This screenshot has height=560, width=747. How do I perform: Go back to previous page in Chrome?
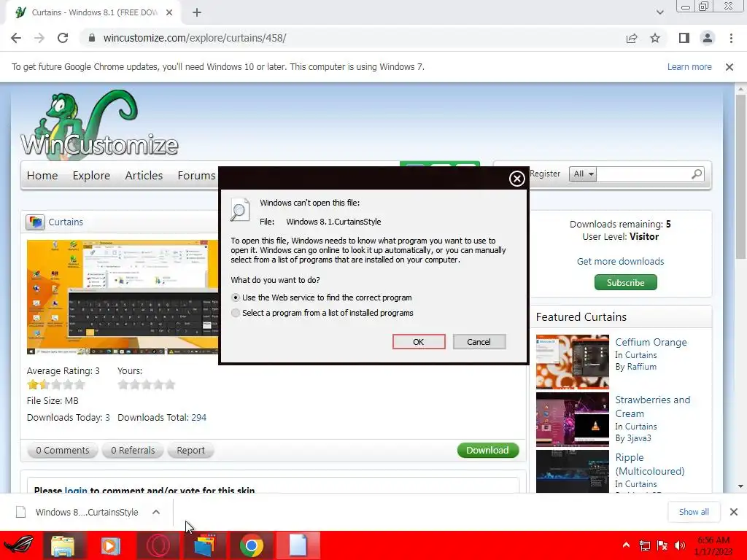click(x=16, y=38)
